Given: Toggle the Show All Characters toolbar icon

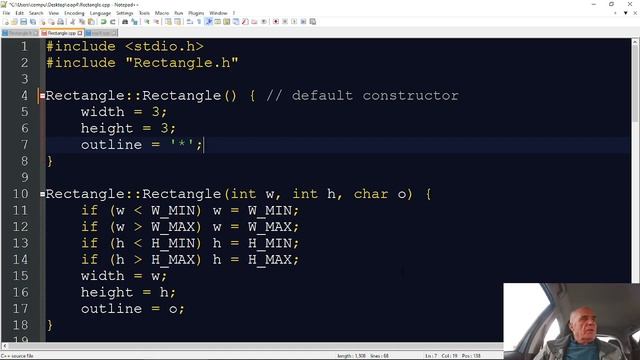Looking at the screenshot, I should pos(199,22).
